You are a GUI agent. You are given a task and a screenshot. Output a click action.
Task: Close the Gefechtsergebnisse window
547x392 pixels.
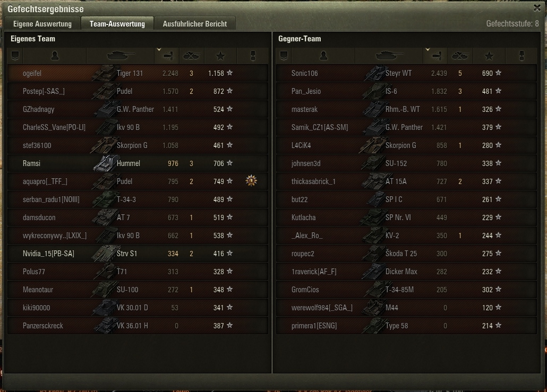point(537,8)
